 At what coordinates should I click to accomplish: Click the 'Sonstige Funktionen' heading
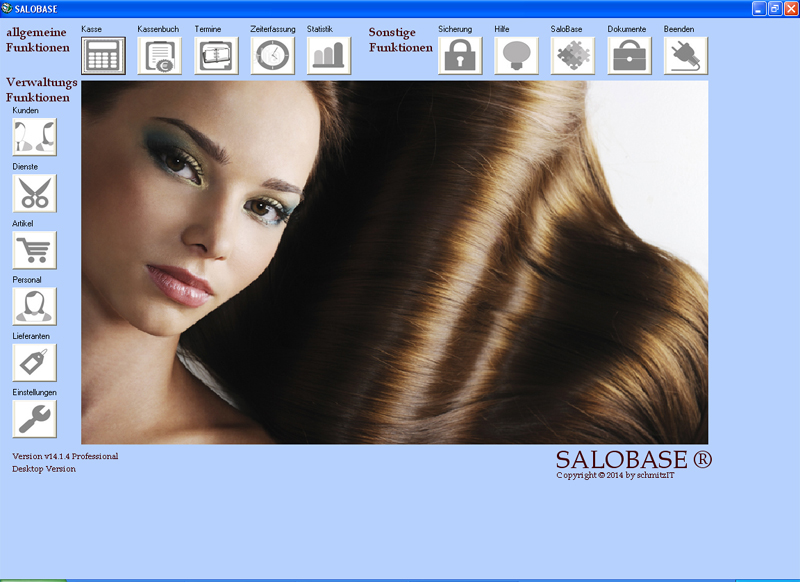point(401,40)
